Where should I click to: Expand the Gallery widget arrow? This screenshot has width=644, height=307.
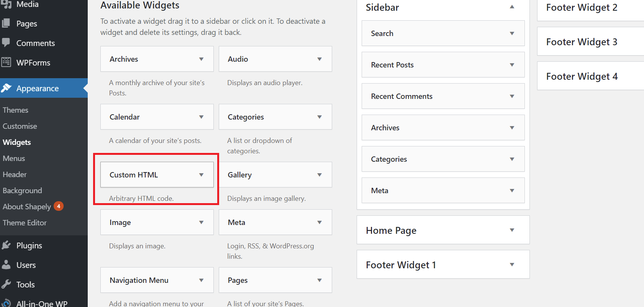pyautogui.click(x=320, y=175)
